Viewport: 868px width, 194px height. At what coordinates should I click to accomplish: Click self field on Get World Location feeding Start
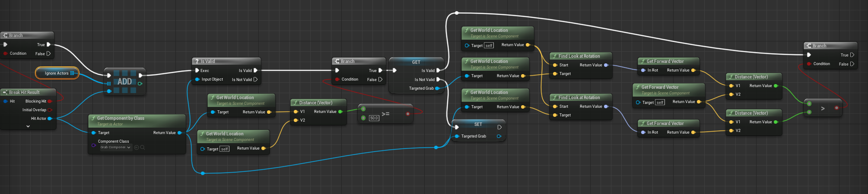(489, 45)
